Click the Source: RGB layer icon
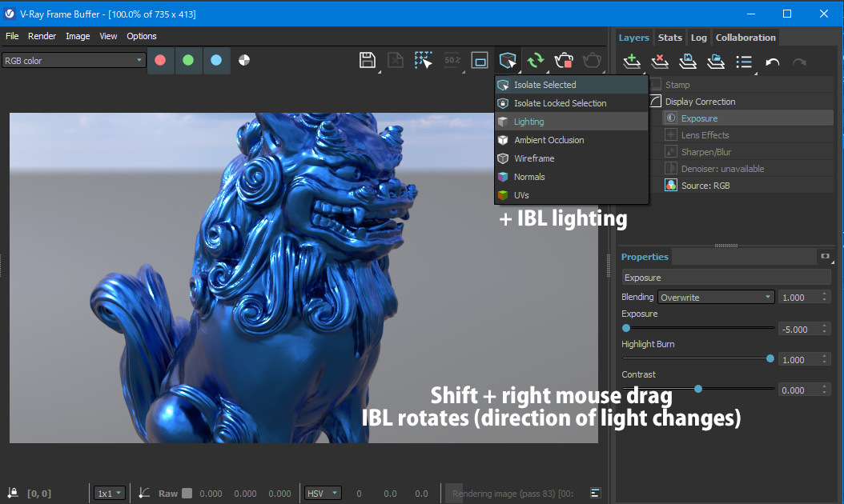This screenshot has height=504, width=844. tap(671, 185)
